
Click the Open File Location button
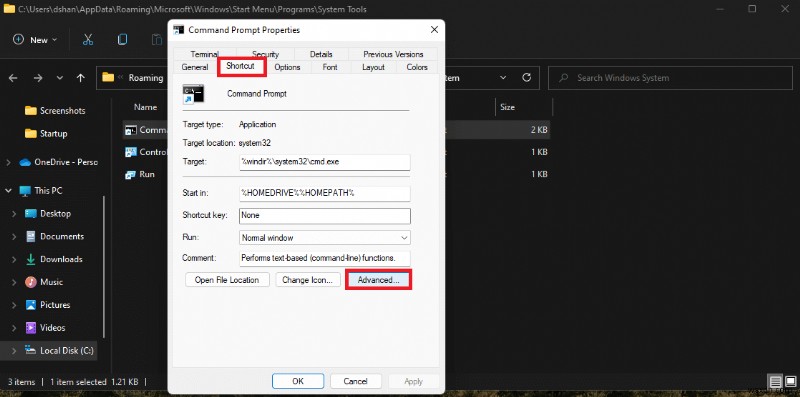227,280
